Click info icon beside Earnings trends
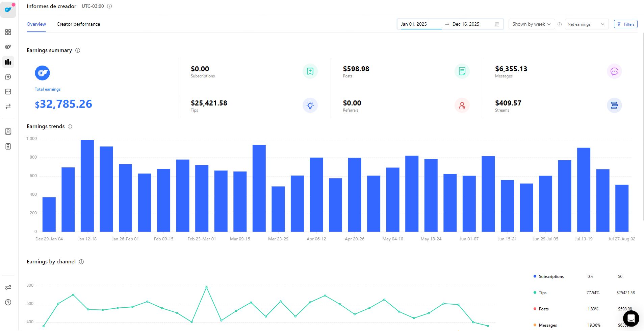Image resolution: width=644 pixels, height=331 pixels. [70, 126]
